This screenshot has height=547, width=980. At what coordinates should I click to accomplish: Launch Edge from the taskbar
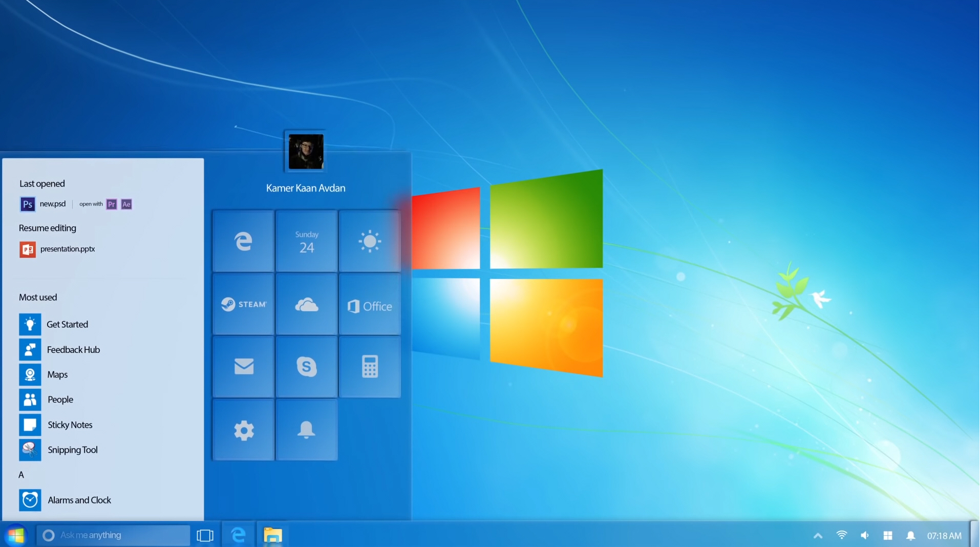[x=239, y=535]
